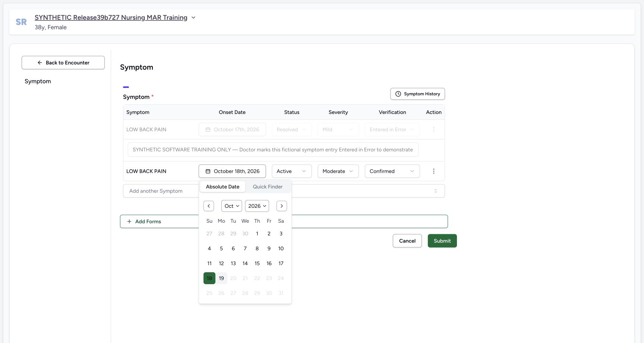Click the Add another Symptom field

(x=284, y=191)
